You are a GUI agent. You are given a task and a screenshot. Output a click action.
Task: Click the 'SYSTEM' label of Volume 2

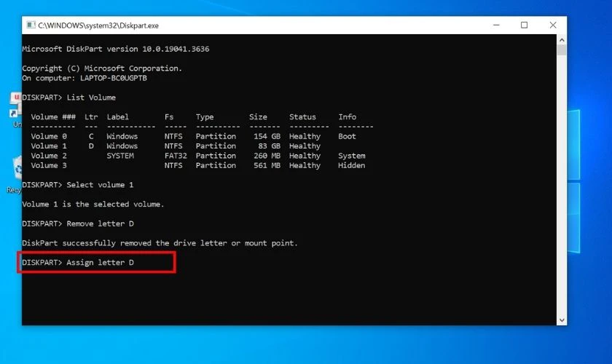click(x=120, y=156)
